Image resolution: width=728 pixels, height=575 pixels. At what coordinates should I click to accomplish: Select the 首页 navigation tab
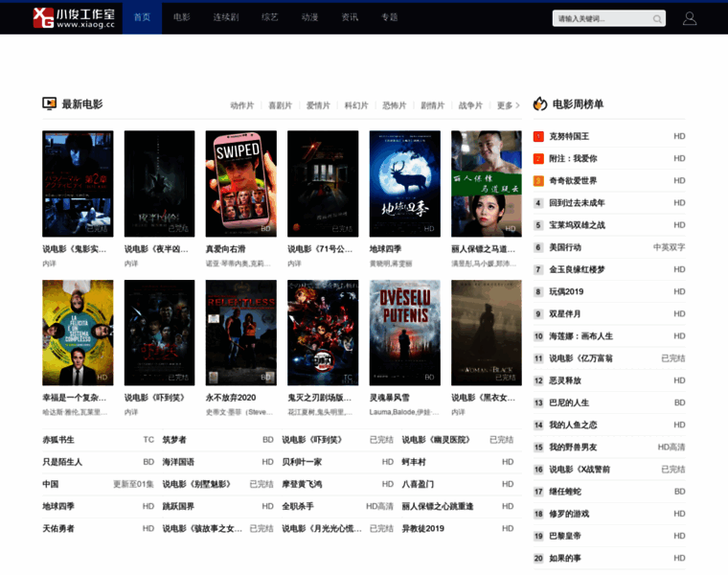[x=142, y=17]
